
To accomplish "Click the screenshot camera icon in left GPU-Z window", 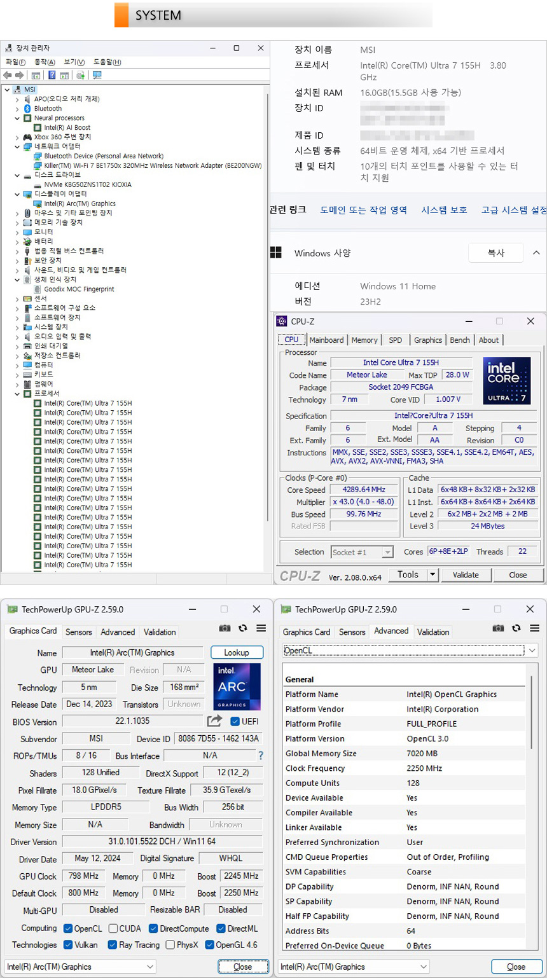I will pos(225,628).
